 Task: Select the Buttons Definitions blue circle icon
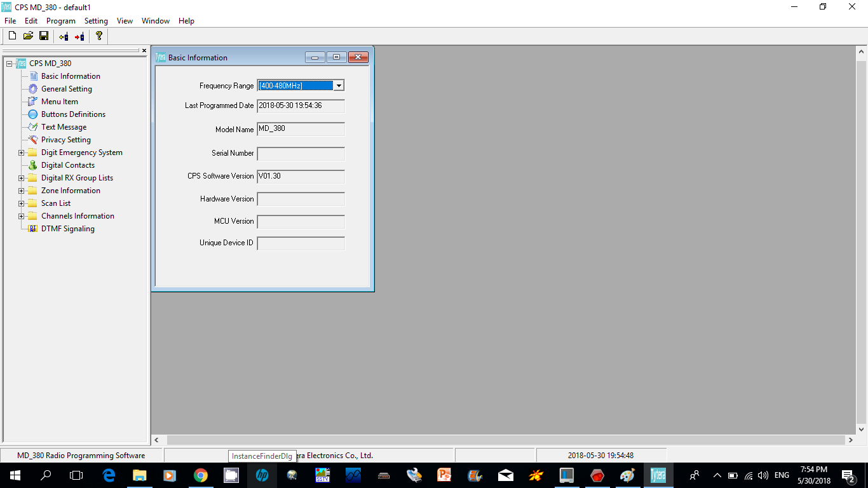pos(33,114)
